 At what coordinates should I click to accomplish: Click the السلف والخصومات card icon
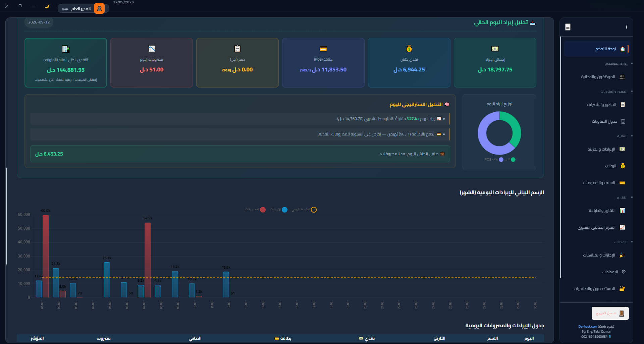click(622, 183)
